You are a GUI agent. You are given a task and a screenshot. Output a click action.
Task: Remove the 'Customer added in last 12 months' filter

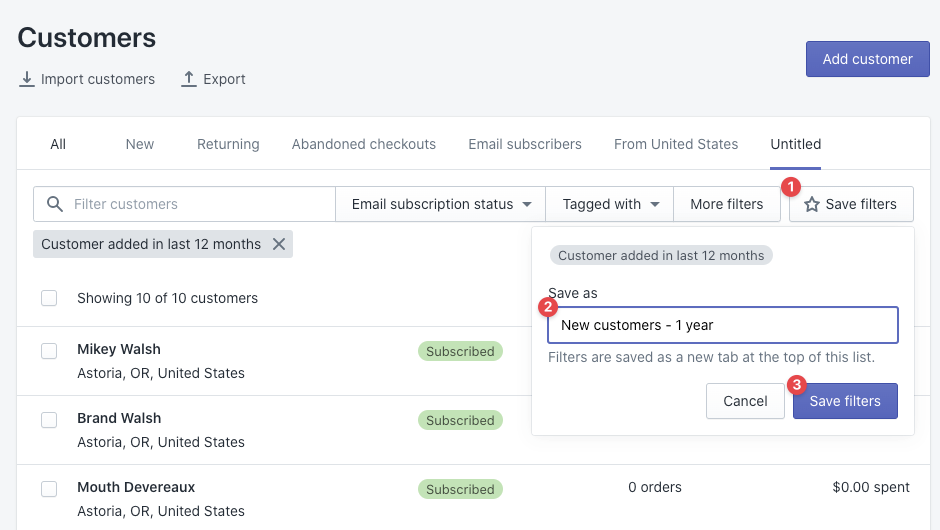[x=279, y=244]
